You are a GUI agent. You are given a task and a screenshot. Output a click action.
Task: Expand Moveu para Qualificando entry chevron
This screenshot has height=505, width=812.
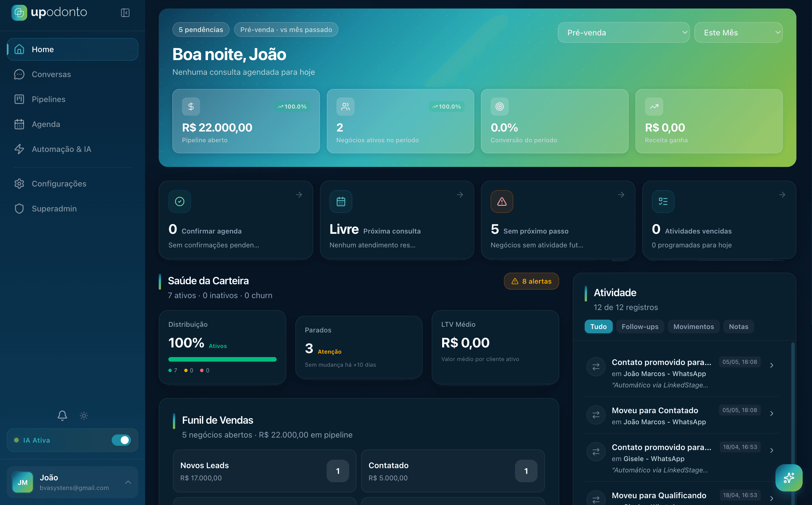tap(771, 499)
